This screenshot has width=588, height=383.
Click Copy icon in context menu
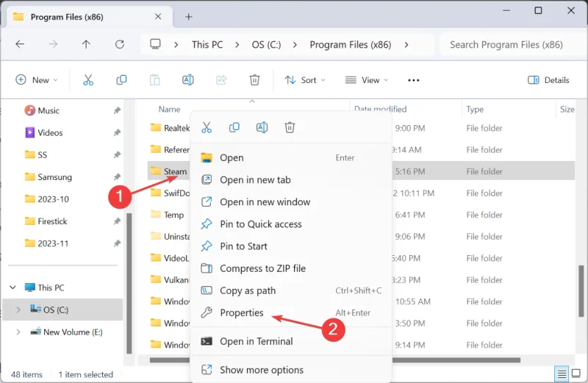click(x=234, y=127)
